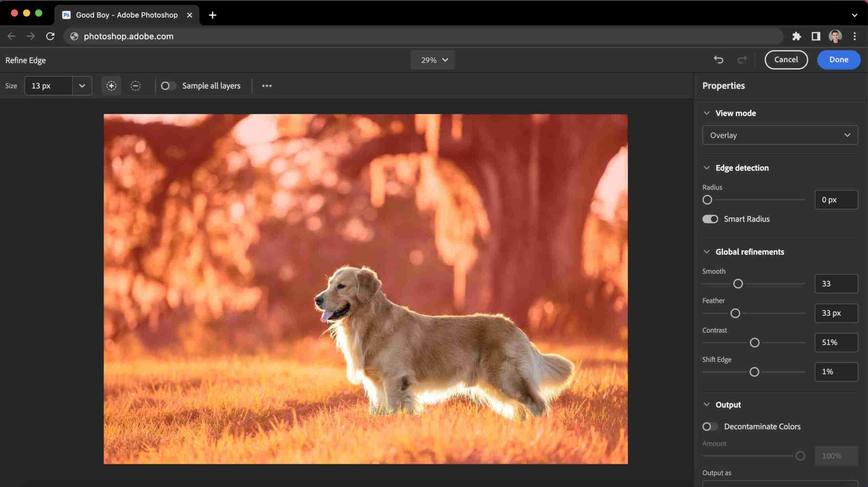Image resolution: width=868 pixels, height=487 pixels.
Task: Click the zoom percentage dropdown
Action: [433, 59]
